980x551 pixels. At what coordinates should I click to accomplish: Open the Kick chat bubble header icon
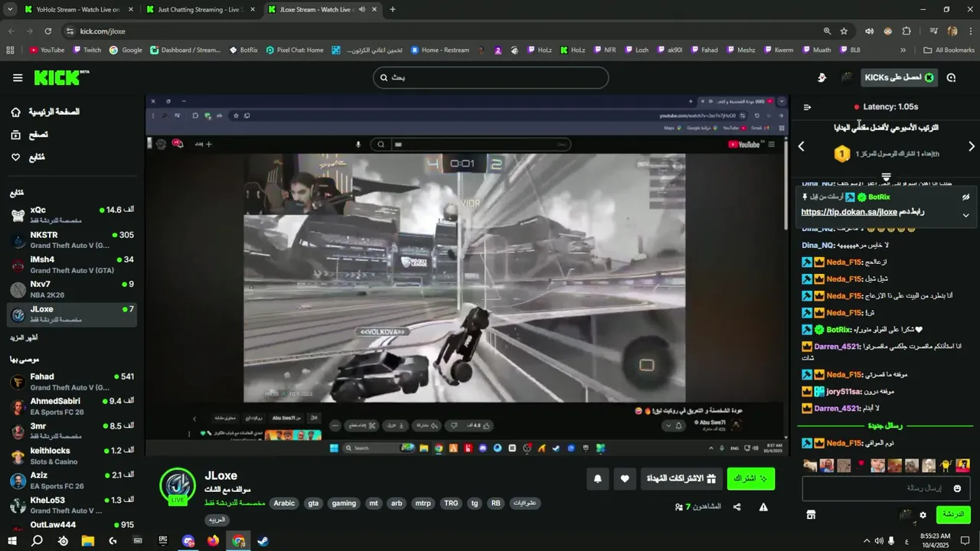951,77
